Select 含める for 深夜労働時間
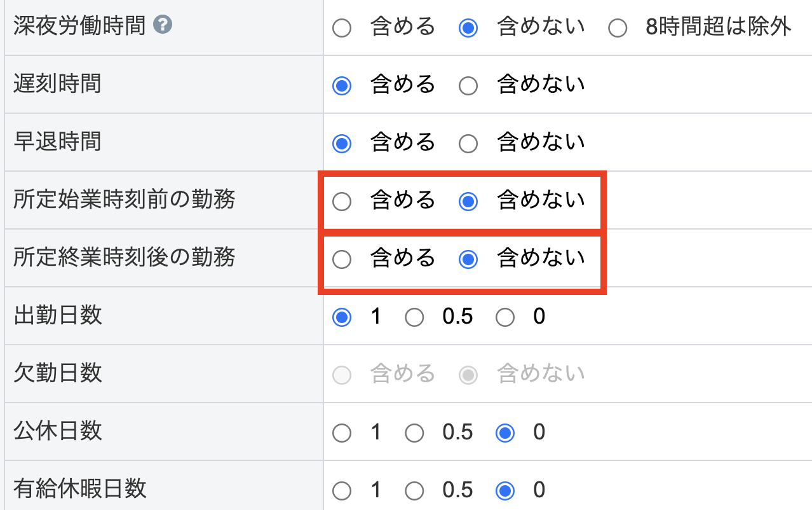This screenshot has height=510, width=812. click(342, 29)
